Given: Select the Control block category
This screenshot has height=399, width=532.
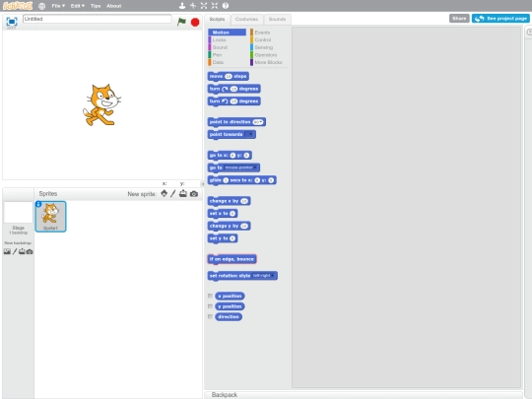Looking at the screenshot, I should [268, 39].
